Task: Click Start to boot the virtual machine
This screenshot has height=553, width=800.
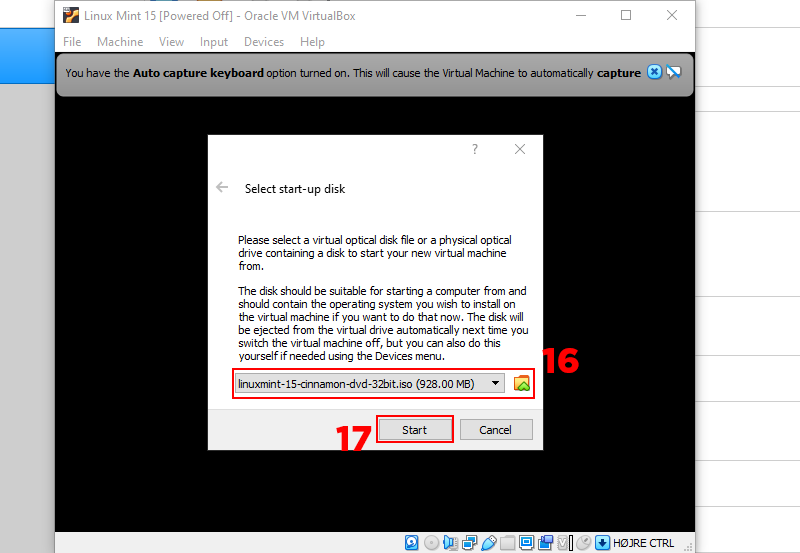Action: pyautogui.click(x=414, y=430)
